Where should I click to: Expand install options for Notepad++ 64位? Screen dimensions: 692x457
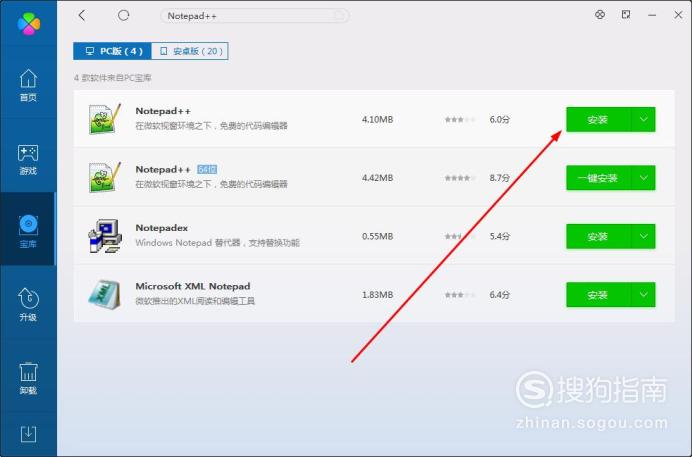(x=643, y=178)
